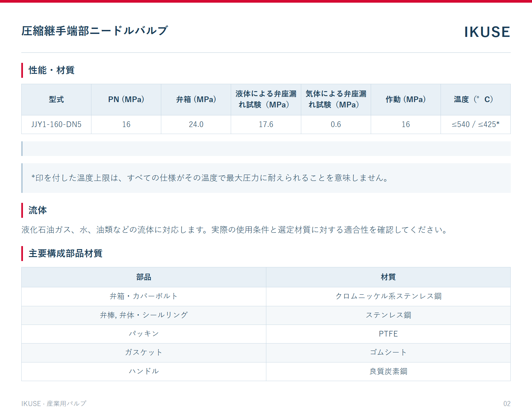The image size is (532, 418).
Task: Click the 液体による弁座漏れ試験 header
Action: pyautogui.click(x=266, y=99)
